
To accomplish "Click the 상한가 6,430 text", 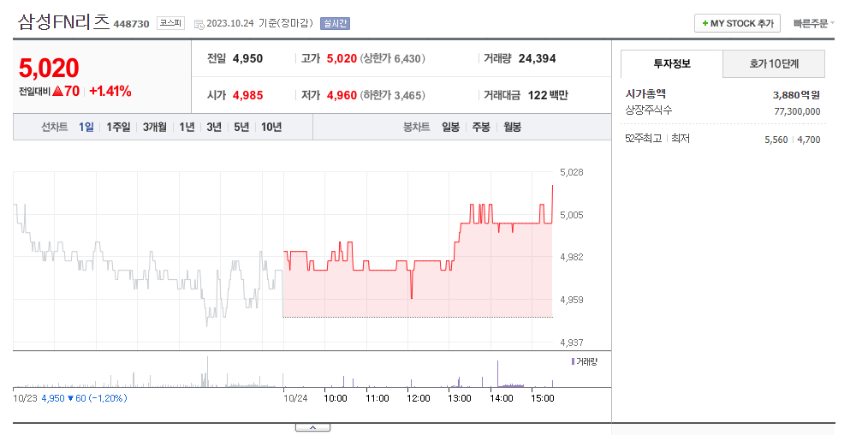I will click(x=392, y=58).
